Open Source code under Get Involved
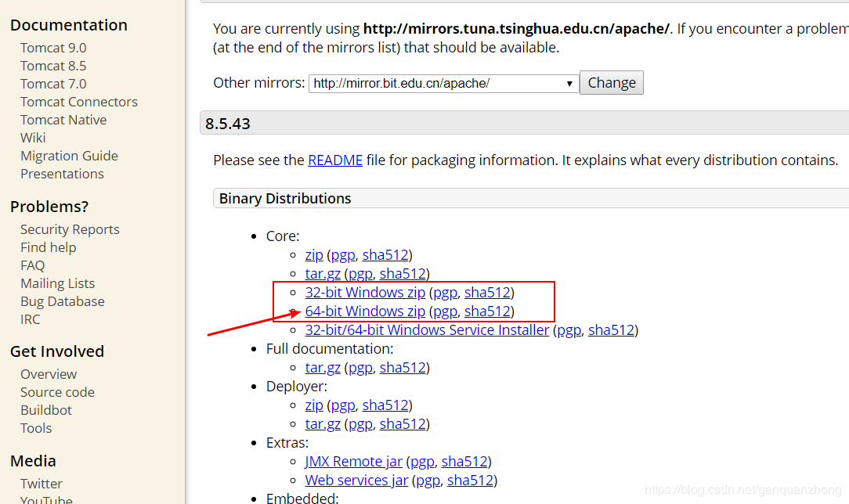This screenshot has width=849, height=504. click(x=57, y=392)
